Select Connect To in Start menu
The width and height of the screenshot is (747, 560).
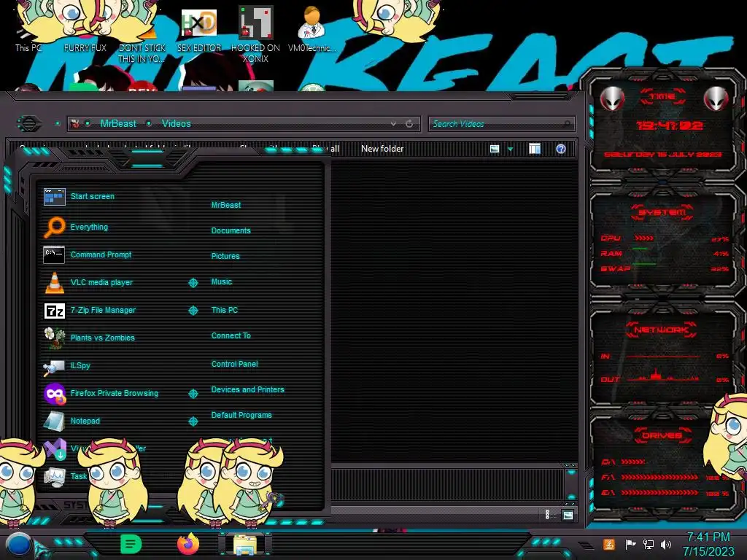tap(231, 335)
